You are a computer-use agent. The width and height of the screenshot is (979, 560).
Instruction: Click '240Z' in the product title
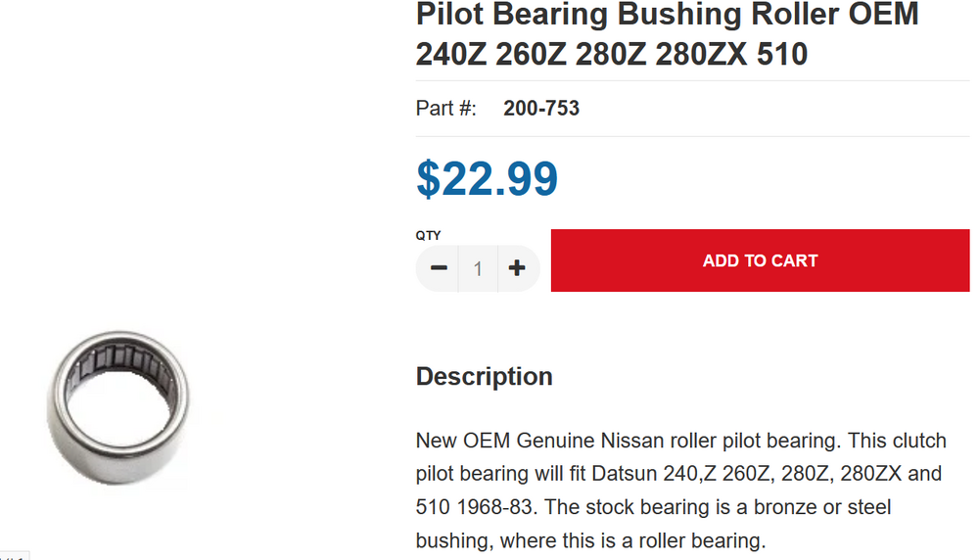(x=451, y=54)
